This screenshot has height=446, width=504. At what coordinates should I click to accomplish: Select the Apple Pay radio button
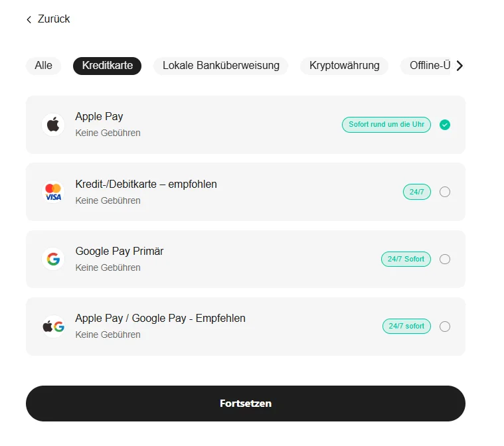(445, 125)
